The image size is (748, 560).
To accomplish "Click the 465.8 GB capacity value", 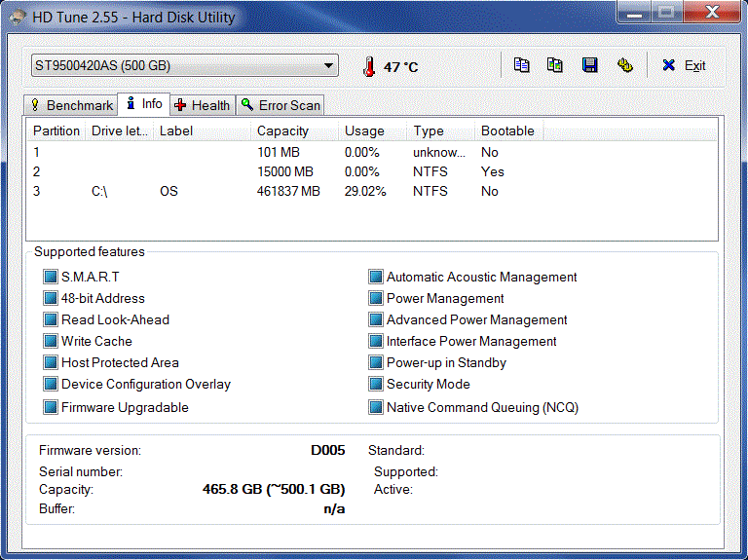I will pyautogui.click(x=274, y=490).
